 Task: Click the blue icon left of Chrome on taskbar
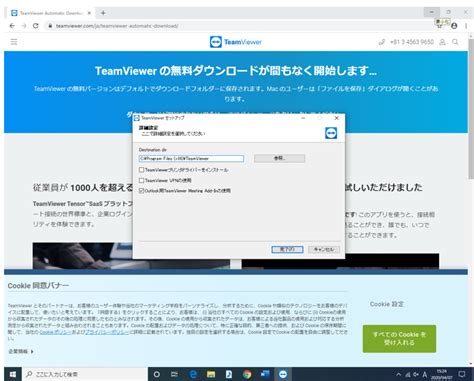click(x=229, y=374)
